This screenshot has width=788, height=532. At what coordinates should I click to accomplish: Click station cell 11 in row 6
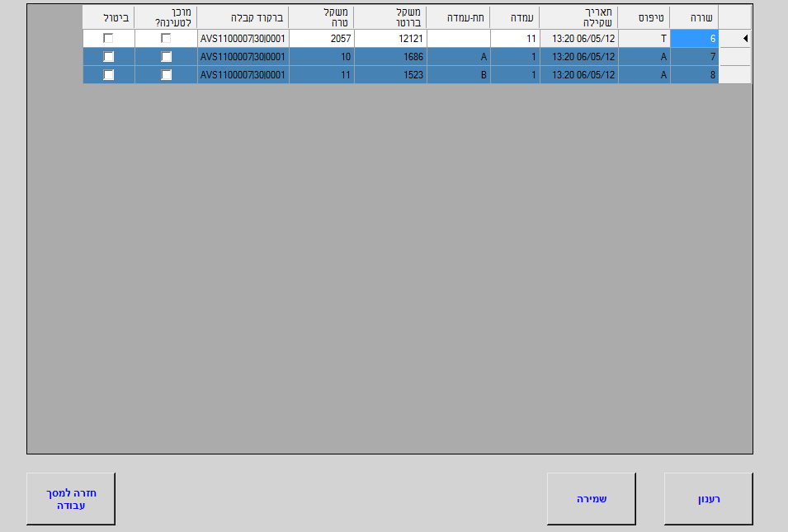coord(515,39)
